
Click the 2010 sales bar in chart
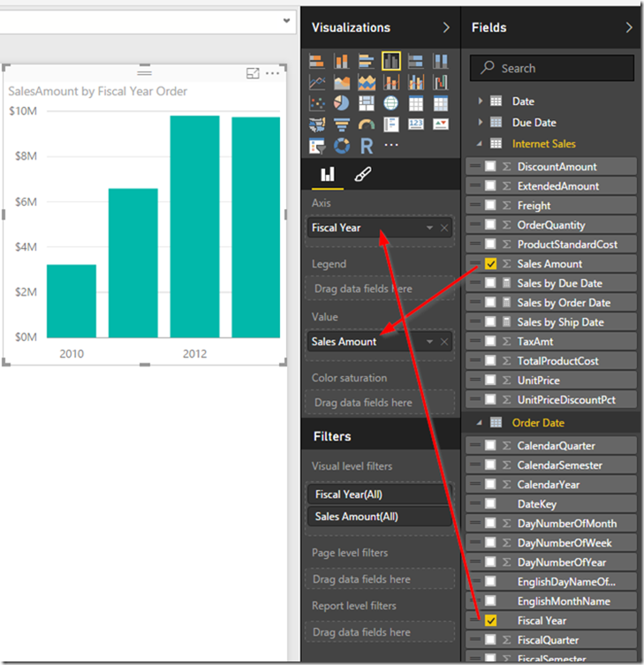click(x=72, y=301)
